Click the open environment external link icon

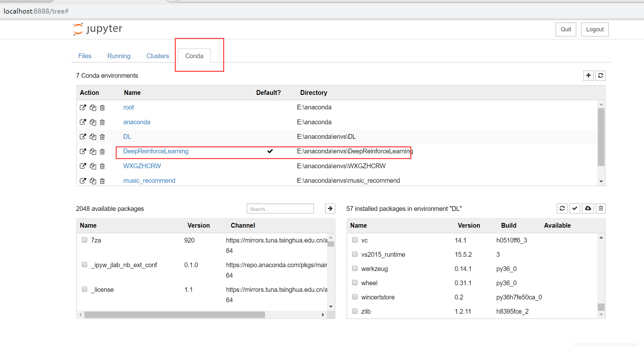[x=83, y=151]
